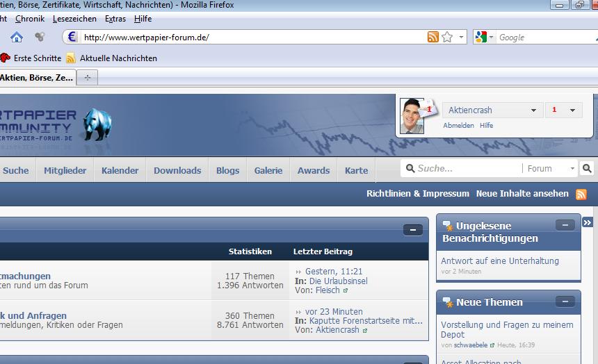Subscribe via RSS icon in address bar
The image size is (598, 364).
[433, 37]
